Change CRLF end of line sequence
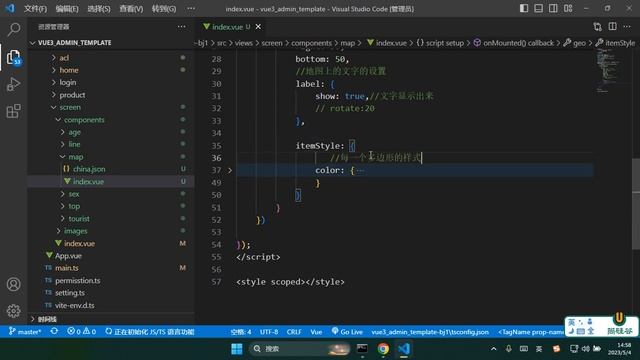Screen dimensions: 640x360 (293, 332)
